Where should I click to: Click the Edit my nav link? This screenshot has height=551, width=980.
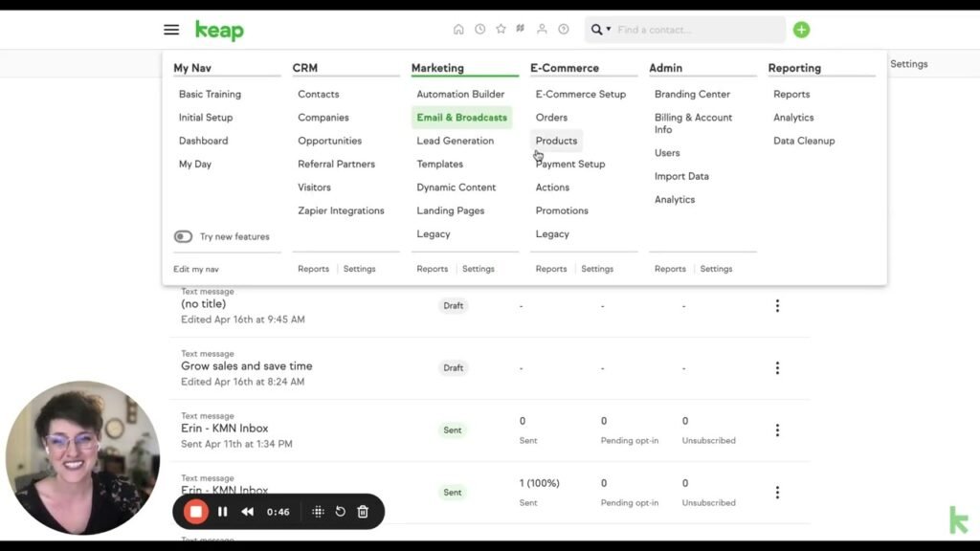click(195, 269)
